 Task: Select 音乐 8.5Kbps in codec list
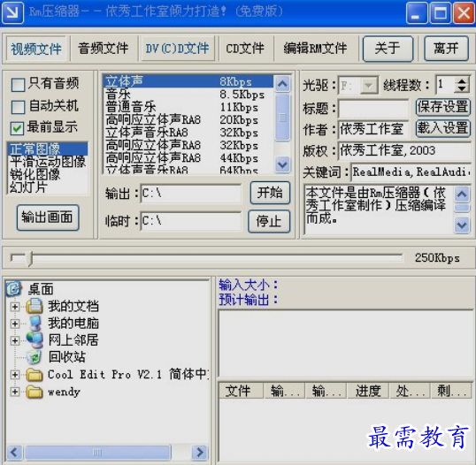tap(188, 95)
